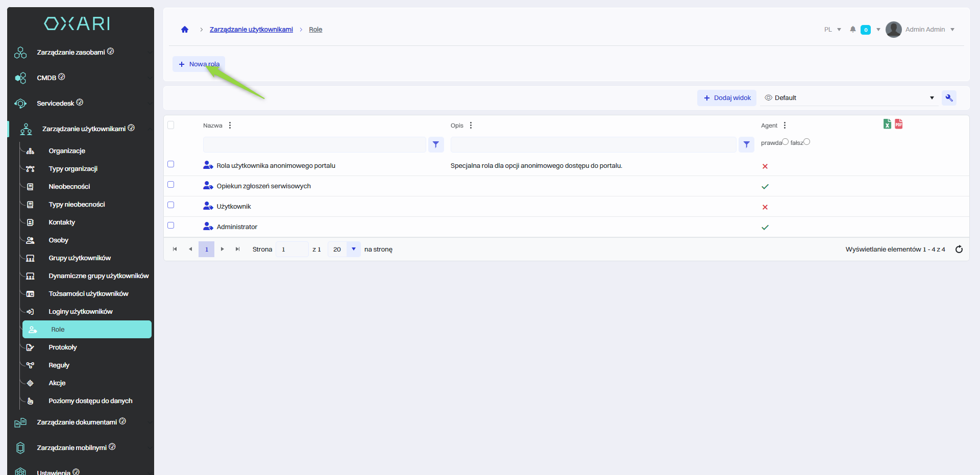
Task: Go to Organizacje in sidebar
Action: pyautogui.click(x=67, y=151)
